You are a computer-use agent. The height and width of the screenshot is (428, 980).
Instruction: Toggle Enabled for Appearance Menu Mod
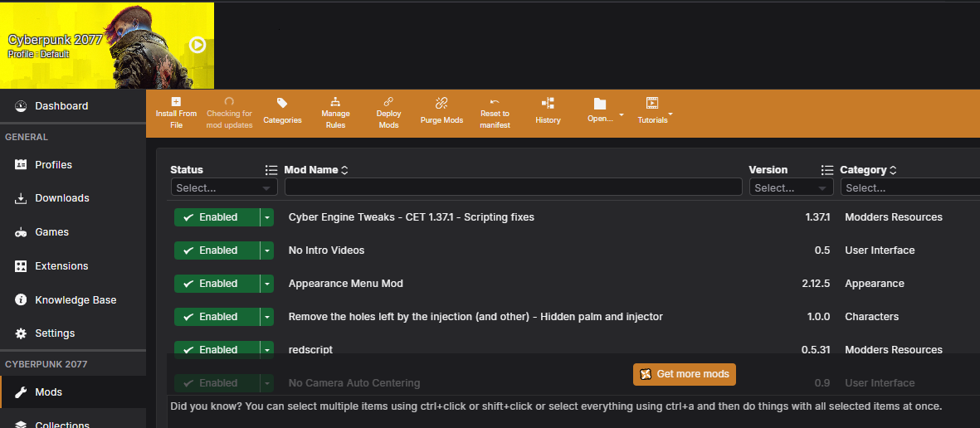[217, 284]
